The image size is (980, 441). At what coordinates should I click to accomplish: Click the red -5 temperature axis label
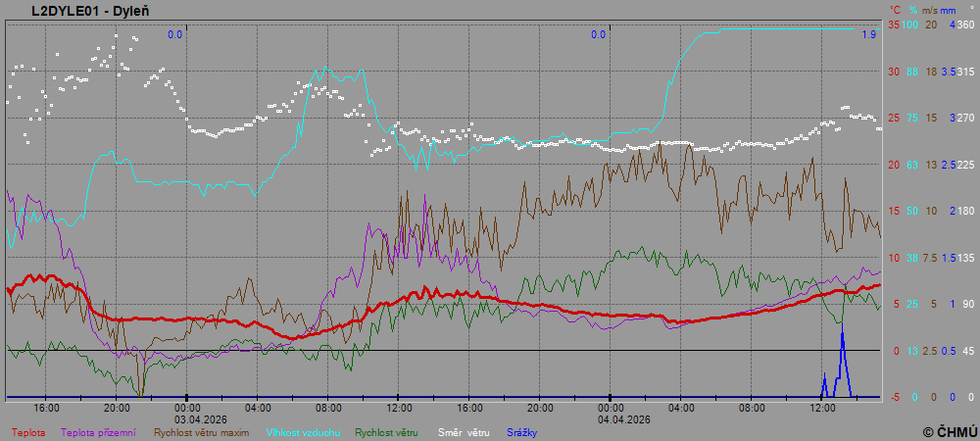[894, 397]
